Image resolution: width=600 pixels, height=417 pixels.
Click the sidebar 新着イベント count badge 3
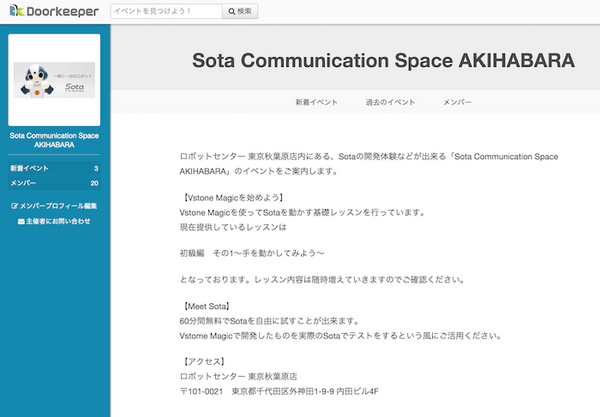click(x=95, y=168)
